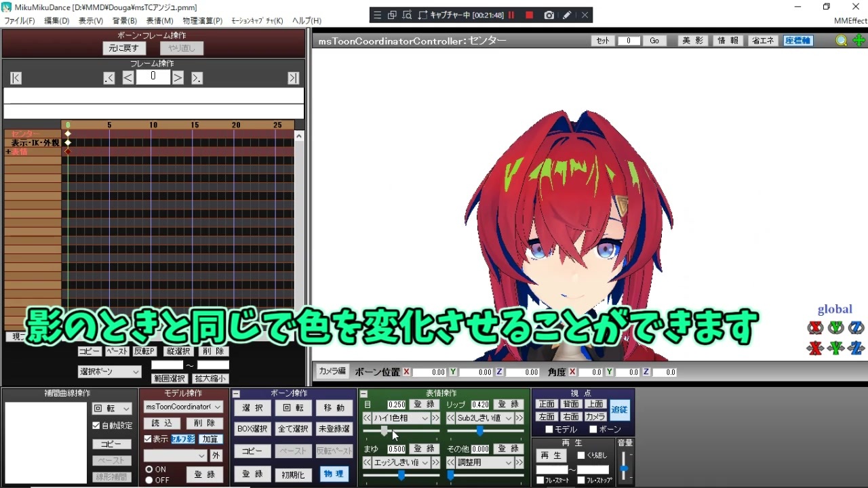Click the 読込 model load button
This screenshot has height=488, width=868.
click(161, 423)
